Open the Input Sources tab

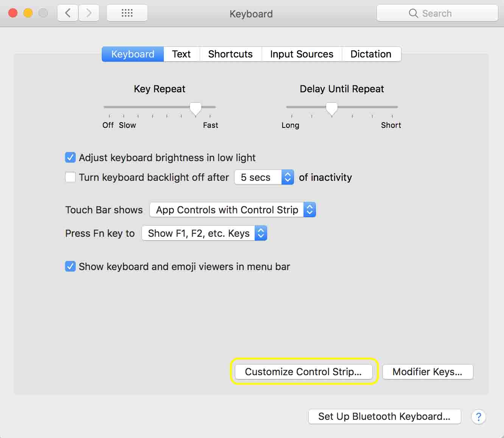(302, 54)
